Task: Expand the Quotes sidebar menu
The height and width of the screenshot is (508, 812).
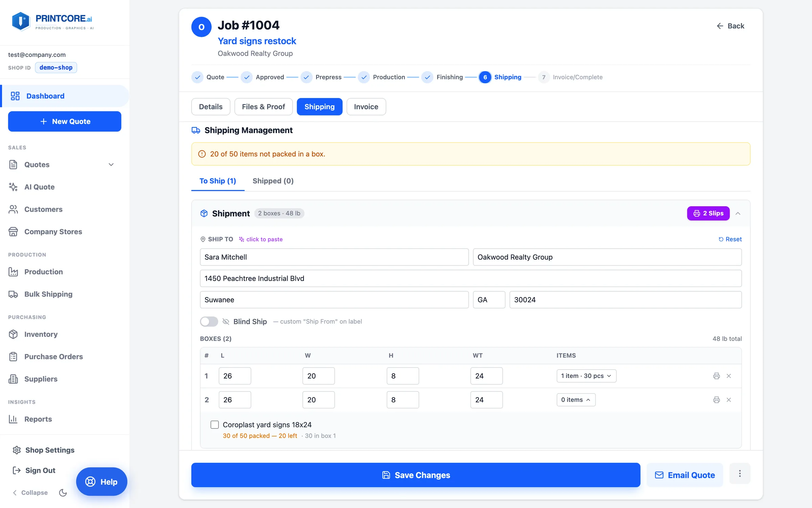Action: (x=111, y=165)
